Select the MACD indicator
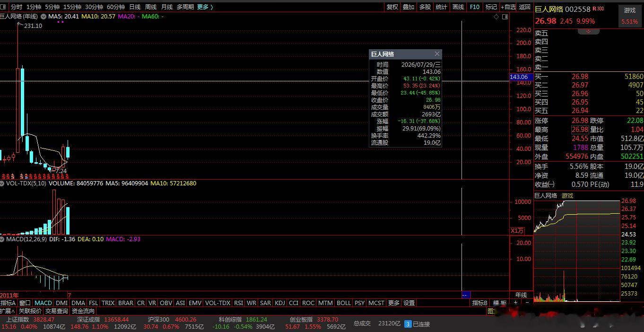644x332 pixels. (43, 303)
